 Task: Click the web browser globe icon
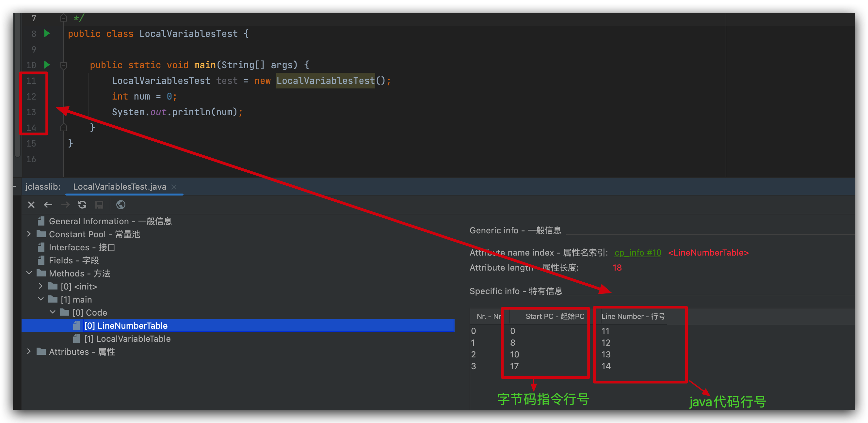tap(121, 204)
